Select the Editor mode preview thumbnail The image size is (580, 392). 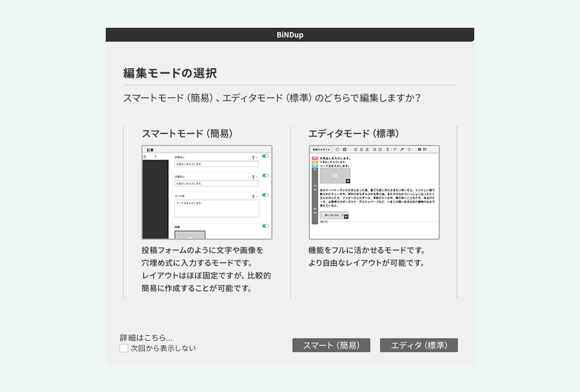(374, 192)
